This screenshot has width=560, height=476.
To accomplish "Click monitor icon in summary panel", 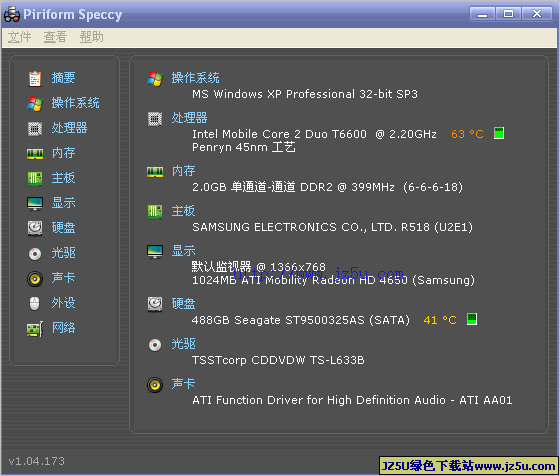I will (155, 252).
